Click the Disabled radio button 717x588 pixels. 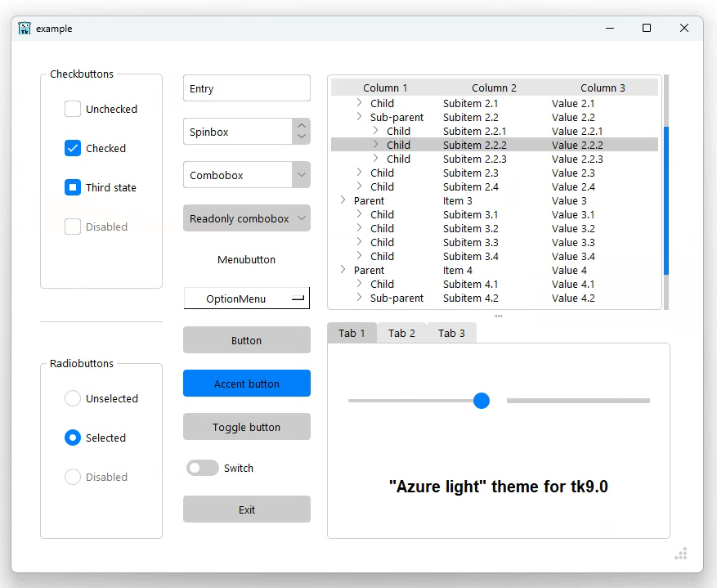pyautogui.click(x=72, y=477)
